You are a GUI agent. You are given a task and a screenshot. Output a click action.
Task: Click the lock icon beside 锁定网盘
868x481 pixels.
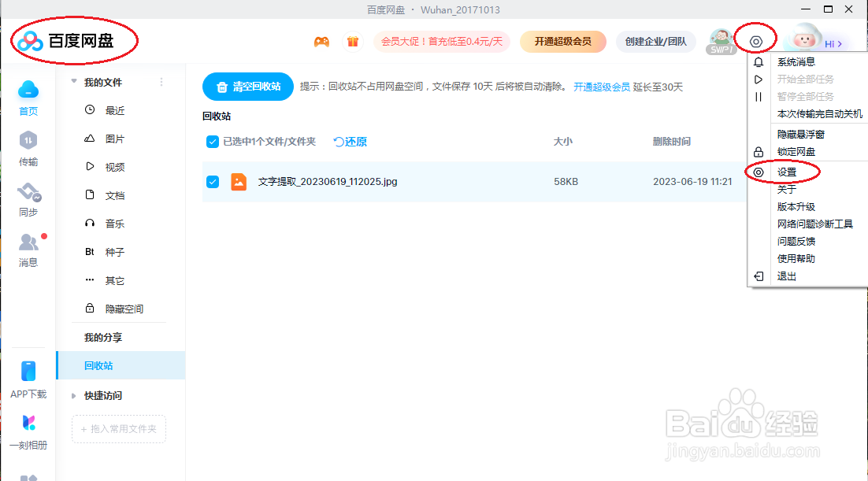[x=759, y=152]
